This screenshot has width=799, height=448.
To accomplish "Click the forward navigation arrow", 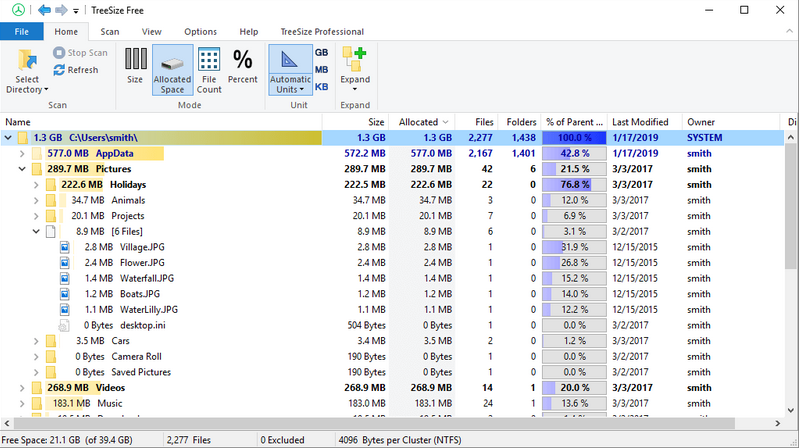I will pos(61,10).
